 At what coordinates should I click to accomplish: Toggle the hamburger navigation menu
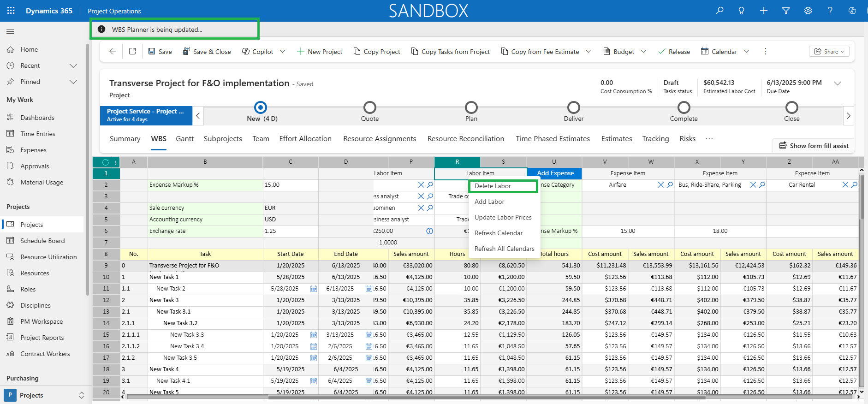click(x=10, y=31)
